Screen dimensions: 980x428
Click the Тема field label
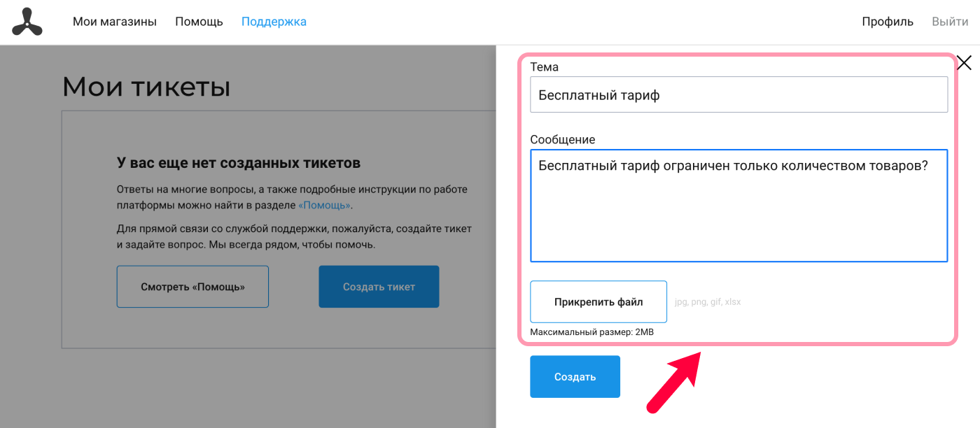pyautogui.click(x=545, y=67)
